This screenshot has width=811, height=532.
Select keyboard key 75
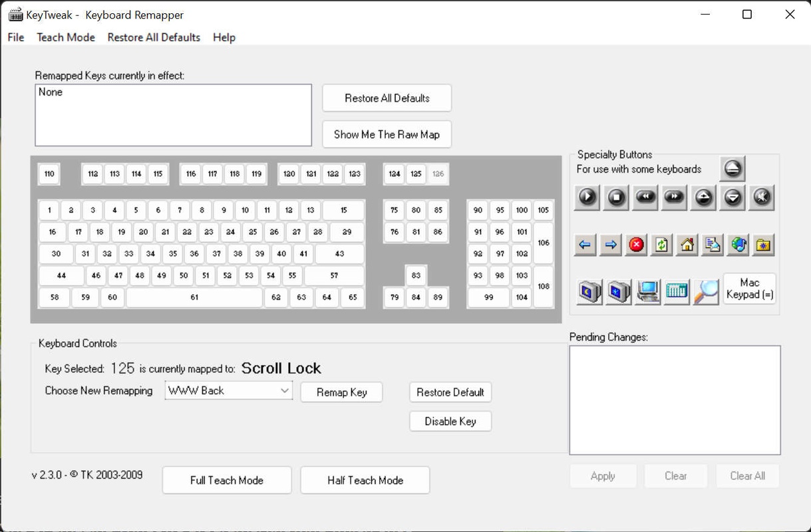pos(395,210)
